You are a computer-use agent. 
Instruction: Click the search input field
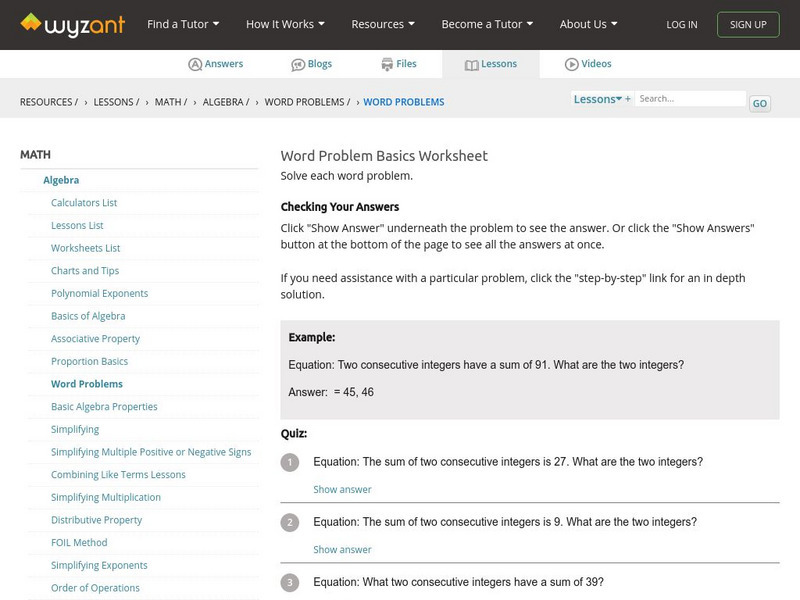(x=691, y=99)
